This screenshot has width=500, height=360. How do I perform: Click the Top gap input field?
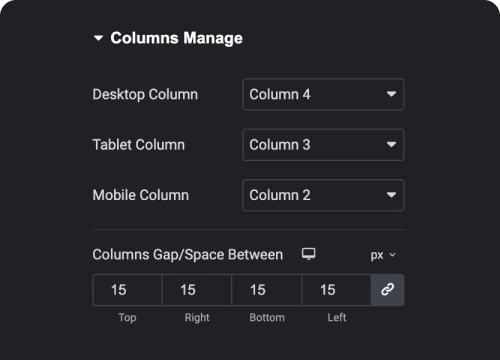click(x=127, y=290)
